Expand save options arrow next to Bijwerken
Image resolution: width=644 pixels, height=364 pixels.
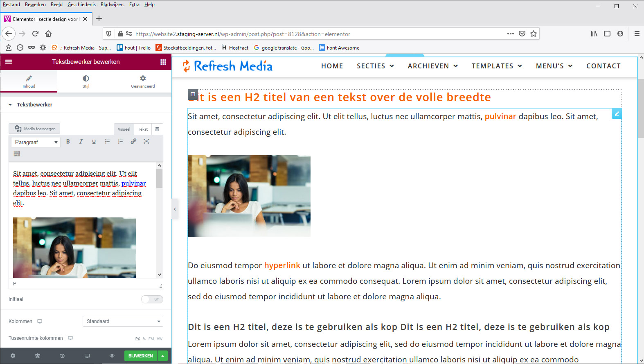tap(163, 356)
